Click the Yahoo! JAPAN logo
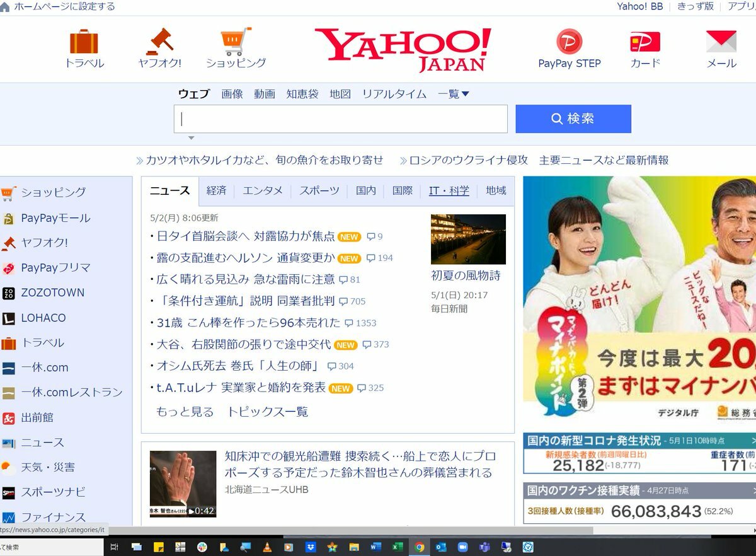756x556 pixels. point(403,49)
